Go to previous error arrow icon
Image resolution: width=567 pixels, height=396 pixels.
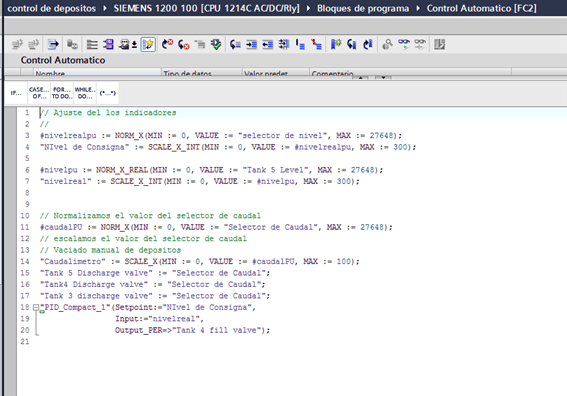click(167, 44)
